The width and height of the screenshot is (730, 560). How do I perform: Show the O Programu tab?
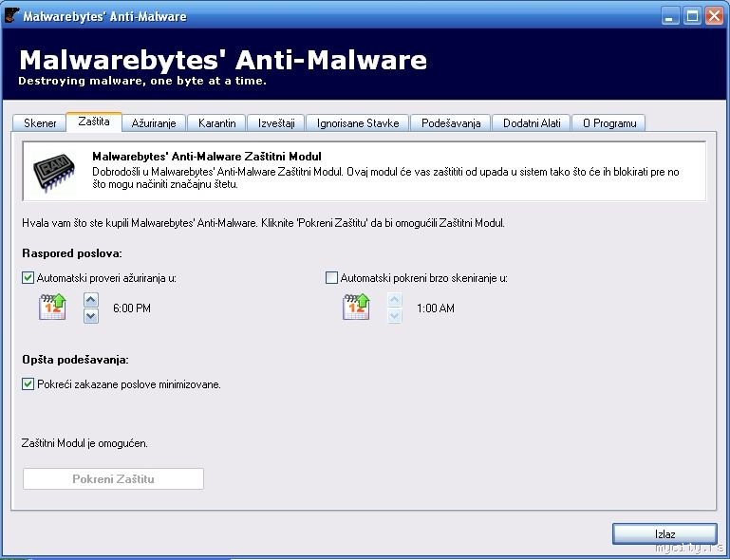tap(608, 123)
